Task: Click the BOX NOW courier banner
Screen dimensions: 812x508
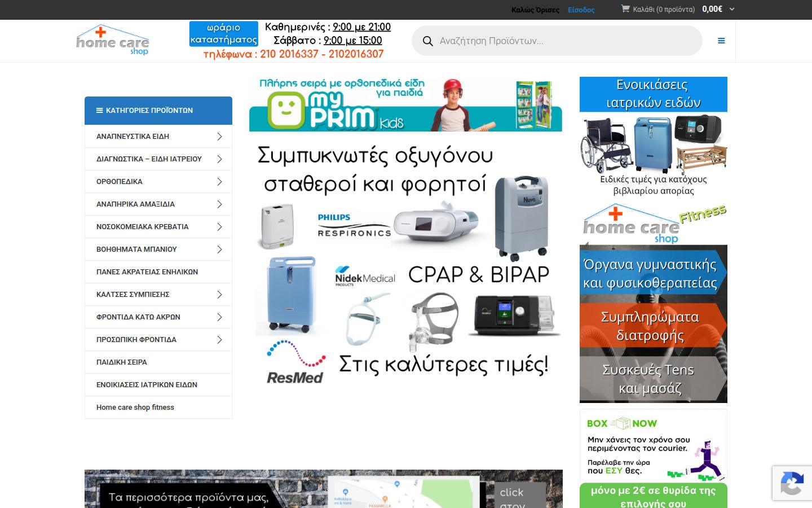Action: 654,445
